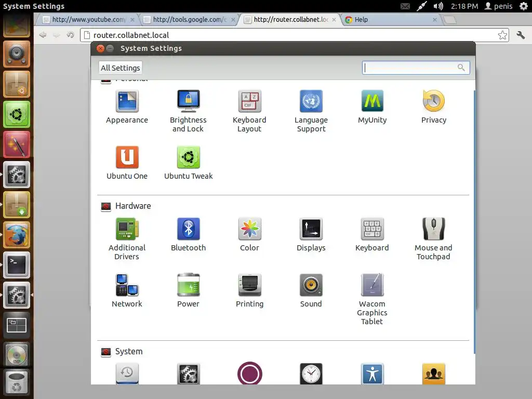
Task: Open Color settings
Action: coord(249,235)
